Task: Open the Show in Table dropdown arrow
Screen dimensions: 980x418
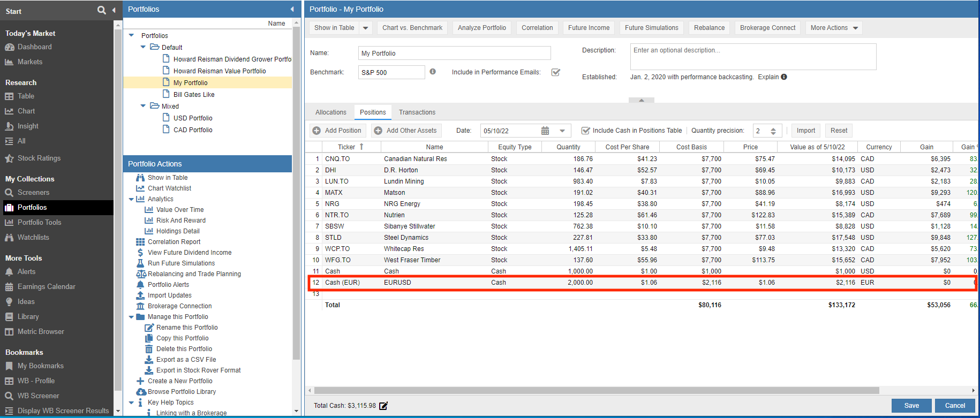Action: click(x=366, y=28)
